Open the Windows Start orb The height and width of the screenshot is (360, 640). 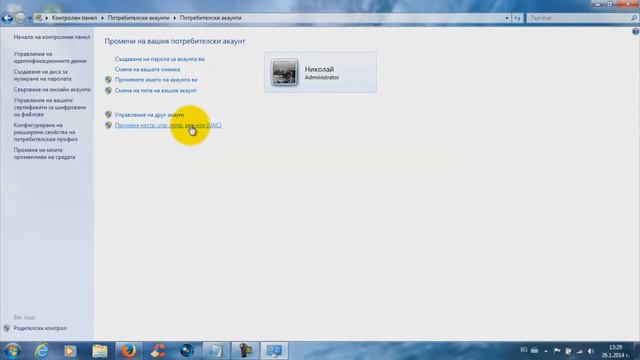pyautogui.click(x=12, y=351)
